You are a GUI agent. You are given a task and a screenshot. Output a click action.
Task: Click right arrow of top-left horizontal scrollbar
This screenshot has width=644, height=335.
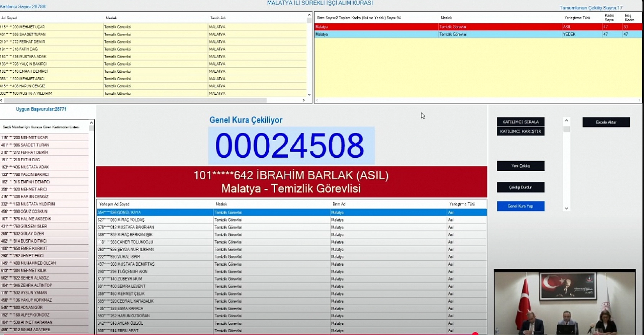click(304, 100)
